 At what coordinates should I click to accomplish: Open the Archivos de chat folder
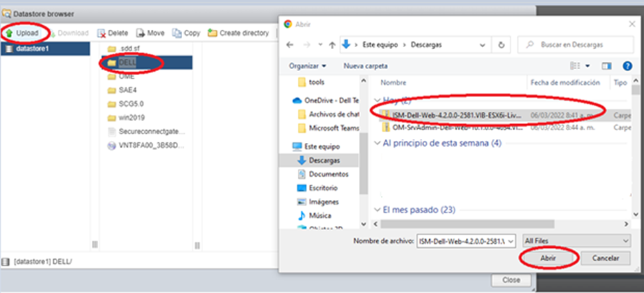click(328, 114)
